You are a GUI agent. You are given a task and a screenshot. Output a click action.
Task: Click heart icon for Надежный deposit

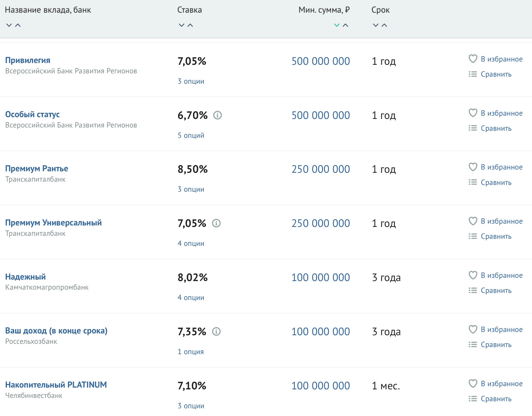click(473, 275)
